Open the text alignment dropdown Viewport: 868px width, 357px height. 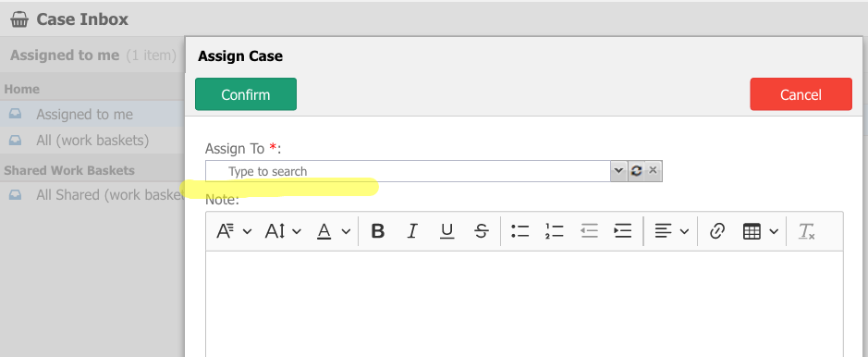click(x=671, y=231)
